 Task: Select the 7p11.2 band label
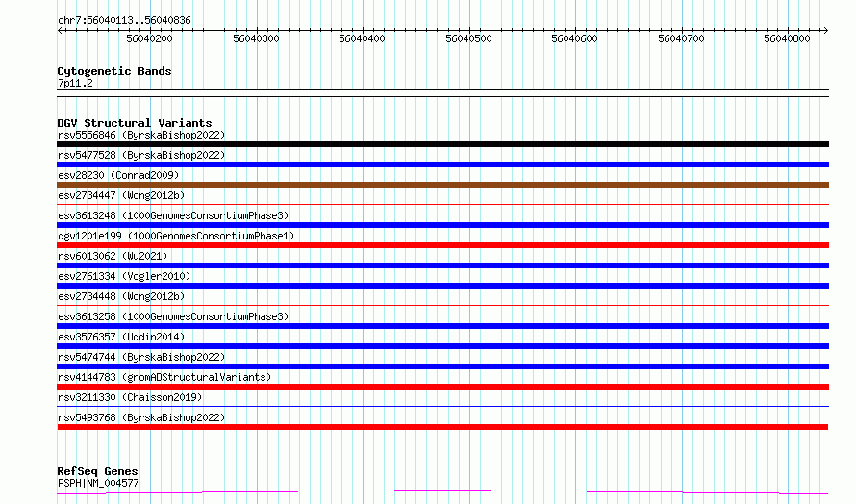point(75,83)
